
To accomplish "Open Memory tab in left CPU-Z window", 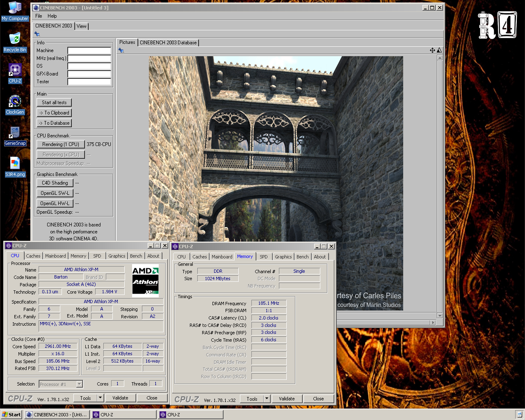I will tap(78, 256).
